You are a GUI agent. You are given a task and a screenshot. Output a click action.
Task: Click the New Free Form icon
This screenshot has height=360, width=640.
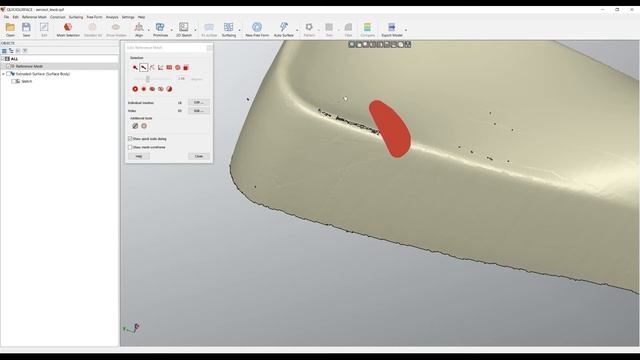pos(257,27)
